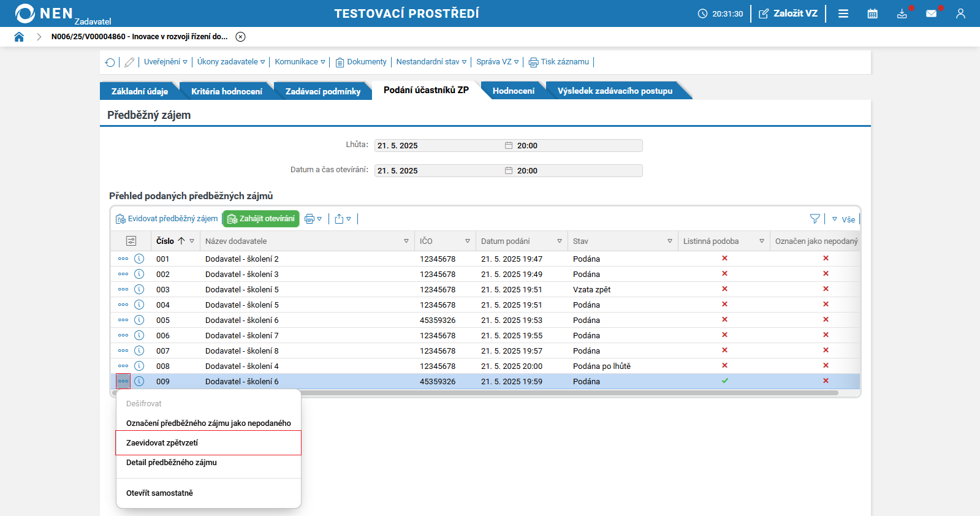The image size is (980, 516).
Task: Switch to Základní údaje tab
Action: click(139, 91)
